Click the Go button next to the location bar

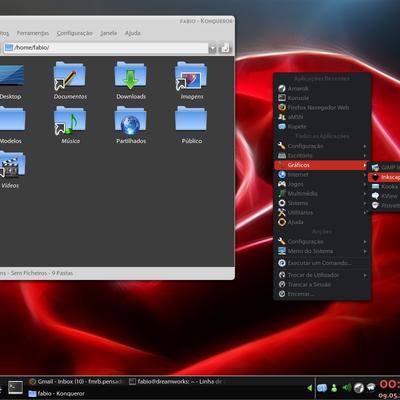click(225, 48)
